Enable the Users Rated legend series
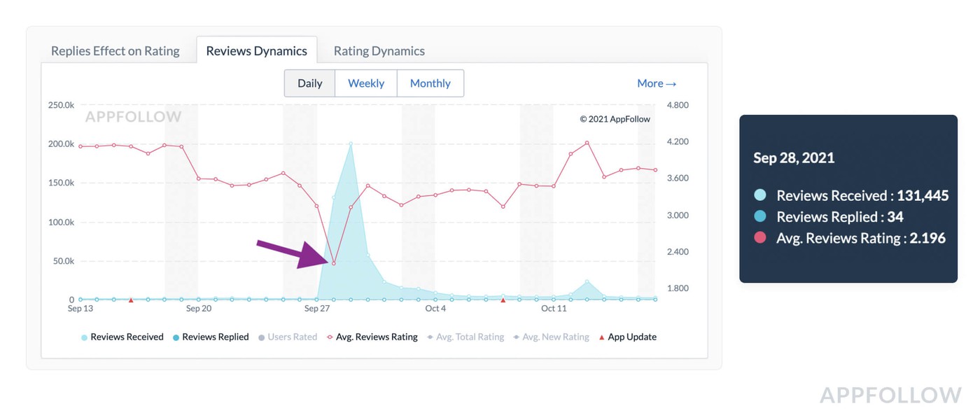 [x=288, y=337]
